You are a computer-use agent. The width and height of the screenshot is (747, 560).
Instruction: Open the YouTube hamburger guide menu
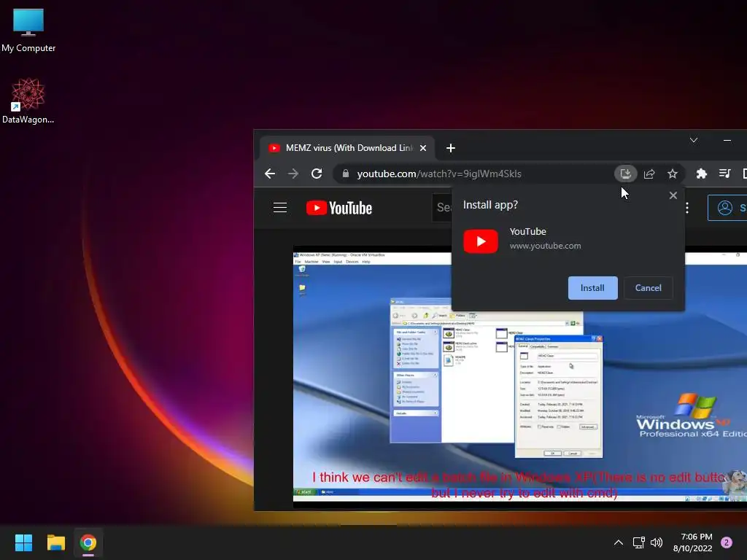280,208
